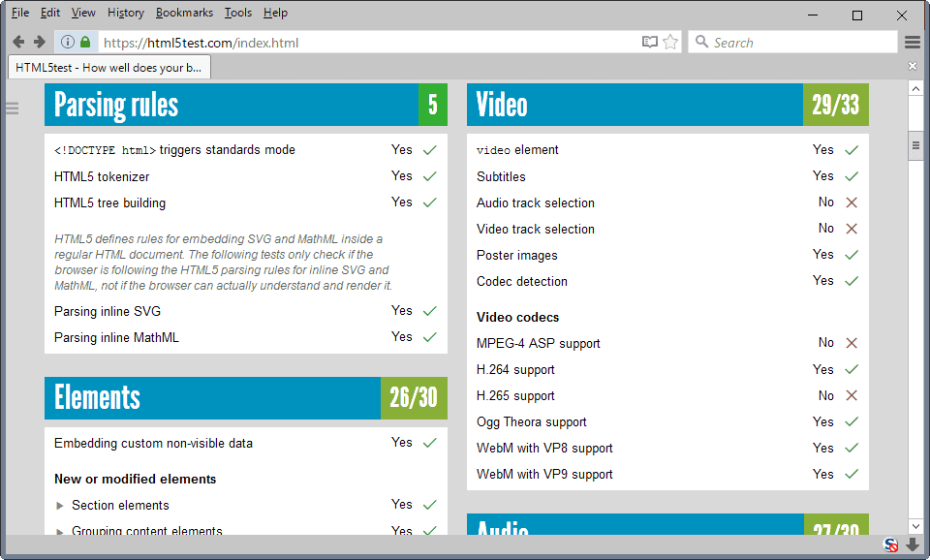This screenshot has height=560, width=930.
Task: Click the green check beside Subtitles
Action: (x=852, y=176)
